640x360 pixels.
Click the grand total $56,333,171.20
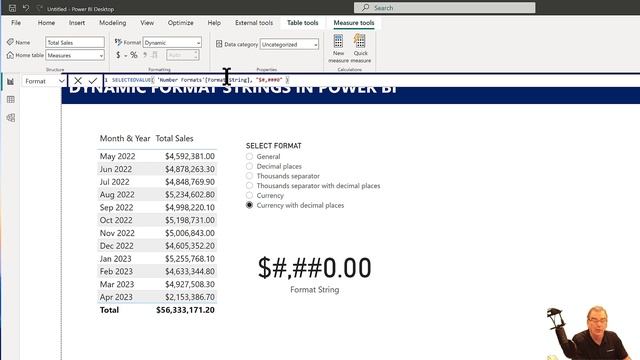(185, 310)
